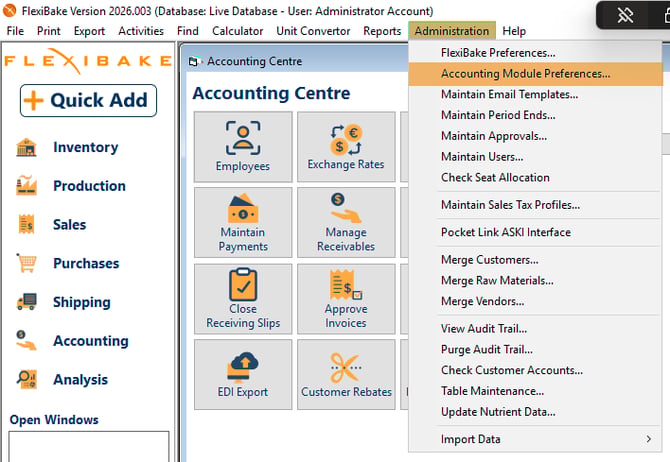Go to Shipping module label

(x=82, y=302)
